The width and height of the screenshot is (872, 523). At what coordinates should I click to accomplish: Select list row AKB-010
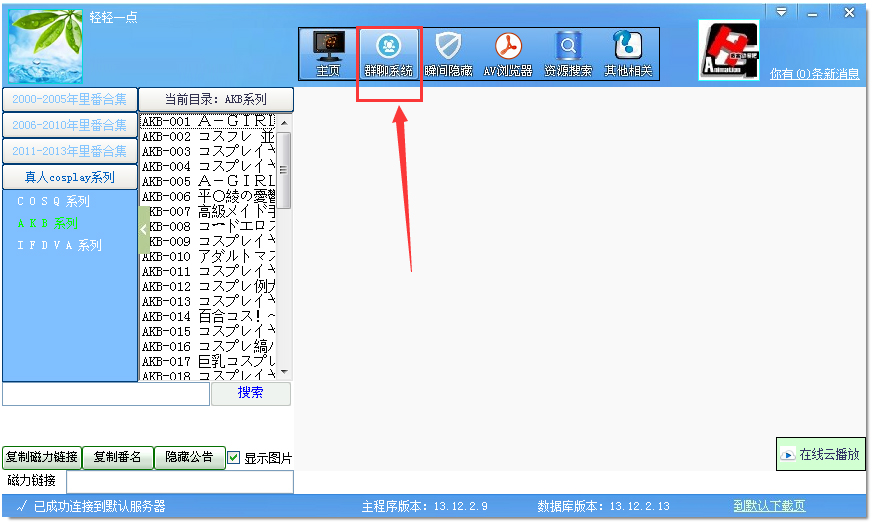click(x=208, y=256)
